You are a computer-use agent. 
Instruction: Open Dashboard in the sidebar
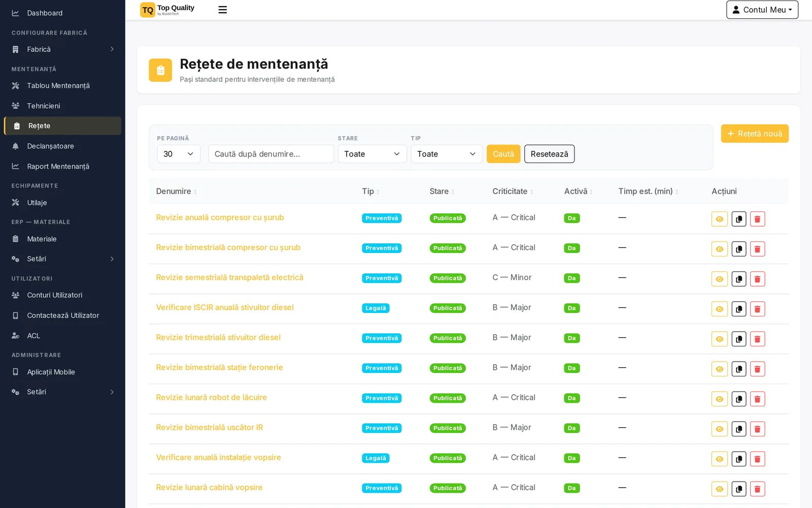click(62, 13)
